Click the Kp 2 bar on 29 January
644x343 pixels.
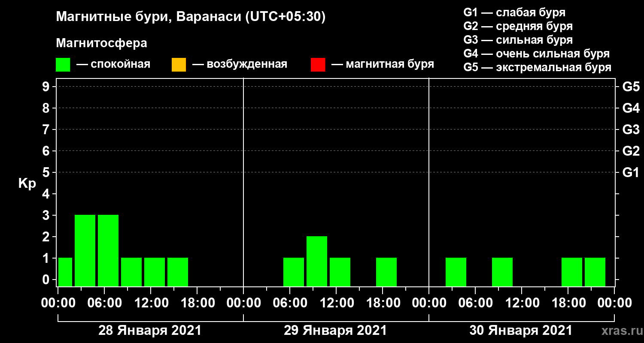[317, 261]
